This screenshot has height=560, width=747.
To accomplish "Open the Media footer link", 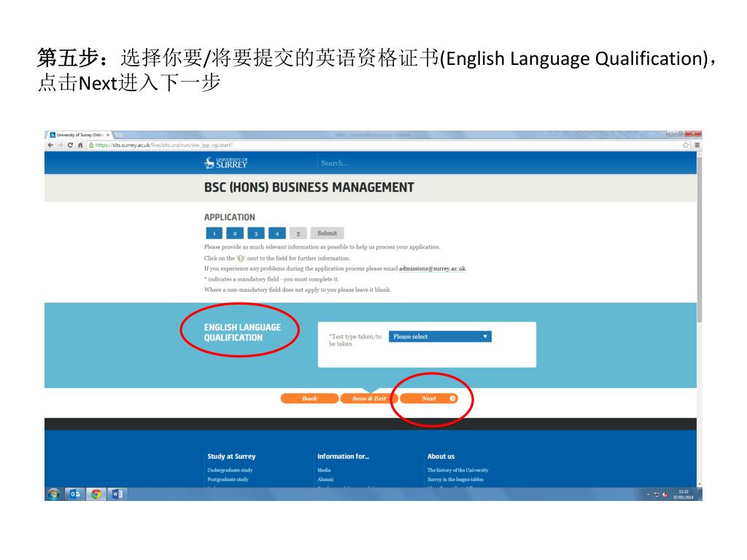I will [324, 470].
